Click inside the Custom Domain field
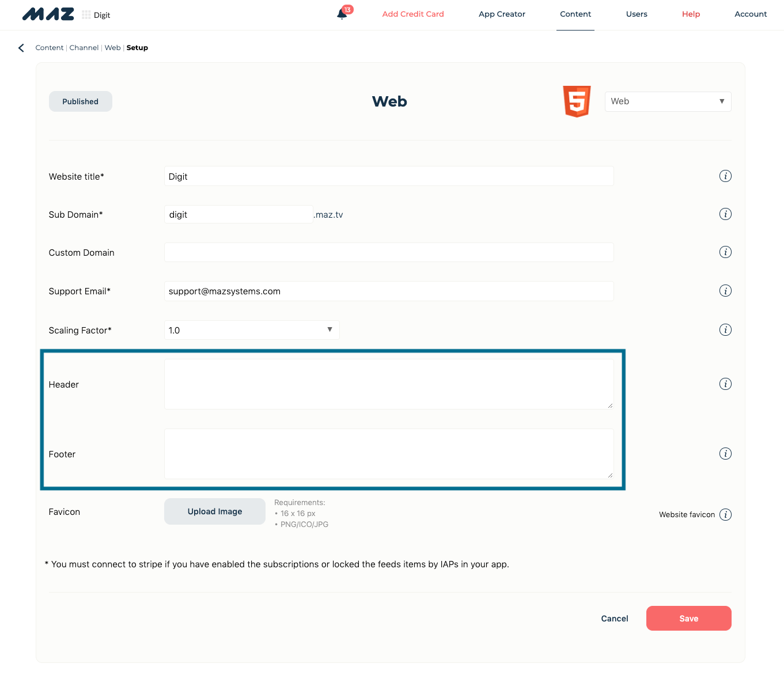The width and height of the screenshot is (784, 675). pos(389,252)
